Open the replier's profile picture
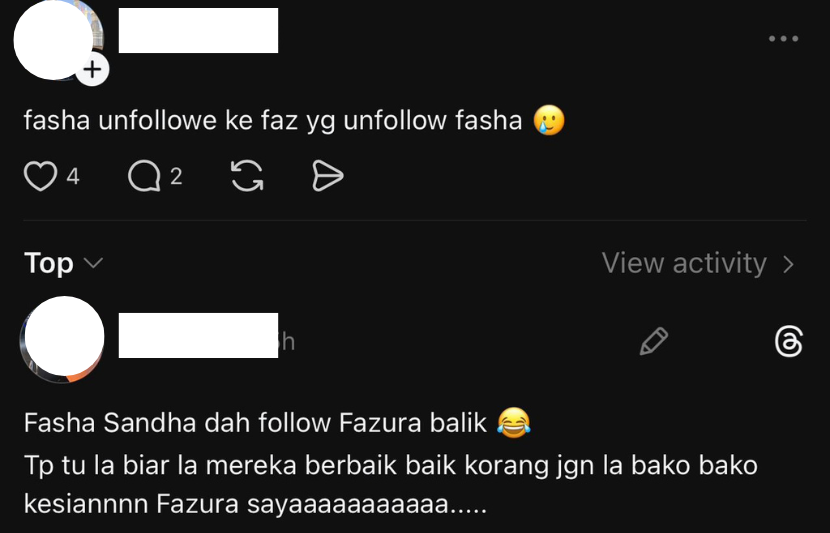The image size is (830, 533). click(62, 339)
